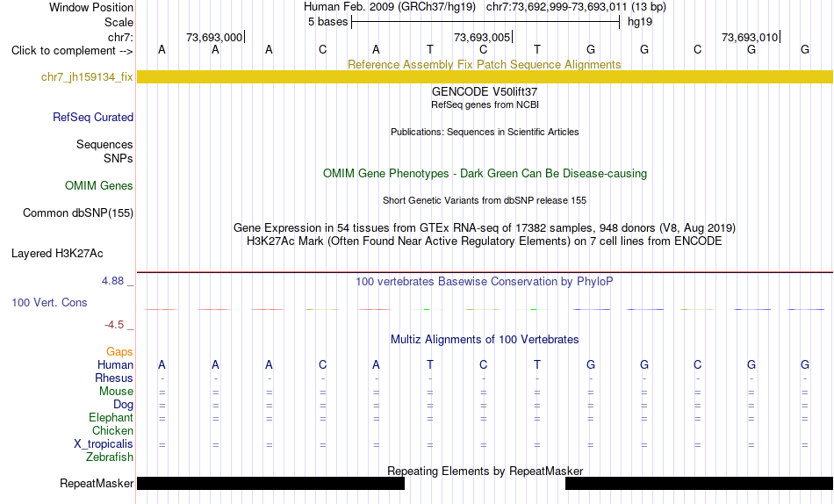Click the Rhesus species label

(114, 378)
